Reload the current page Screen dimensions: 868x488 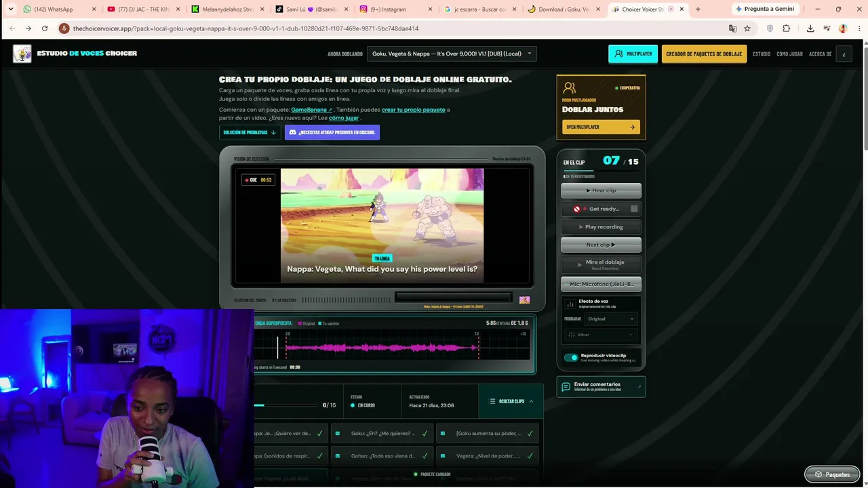(x=45, y=28)
